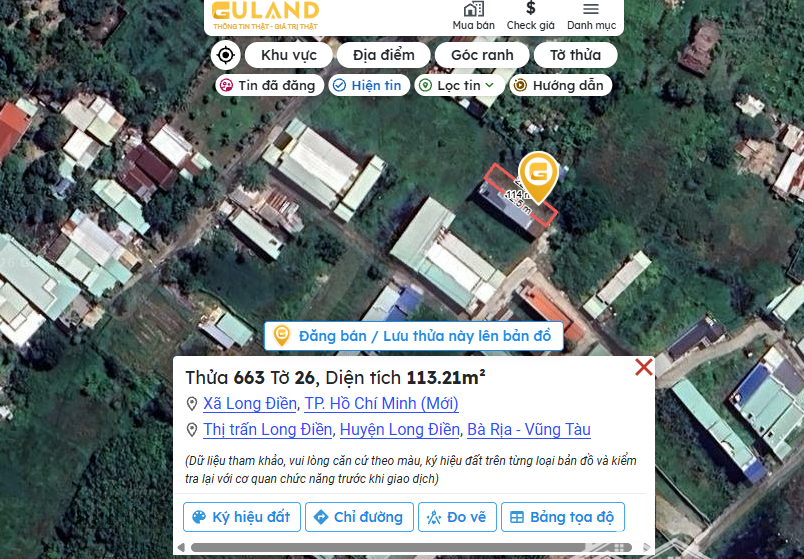
Task: Click Đăng bán / Lưu thửa này button
Action: 414,336
